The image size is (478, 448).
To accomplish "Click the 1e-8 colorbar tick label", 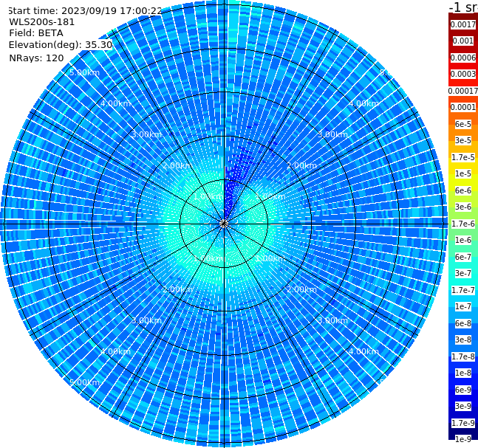I will coord(463,373).
